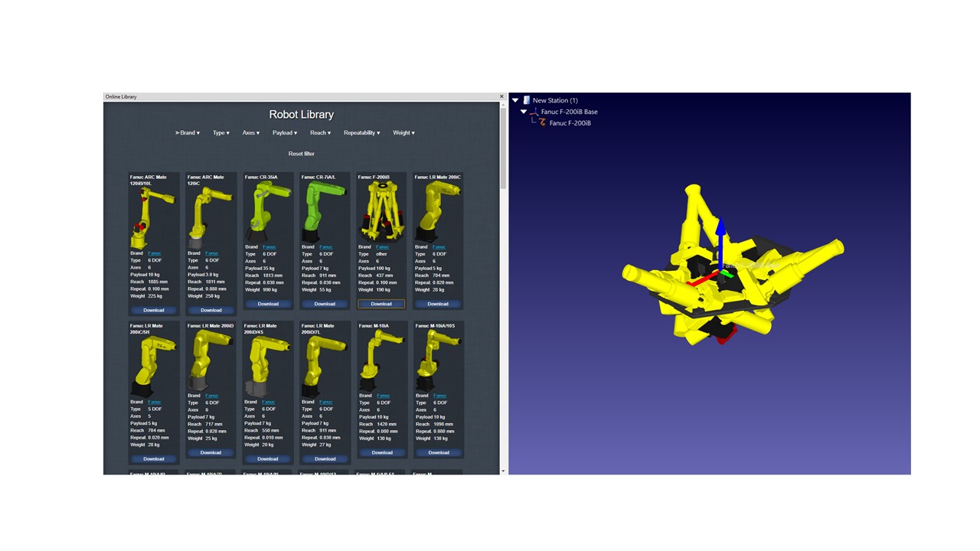Open the Weight filter menu

(x=403, y=132)
